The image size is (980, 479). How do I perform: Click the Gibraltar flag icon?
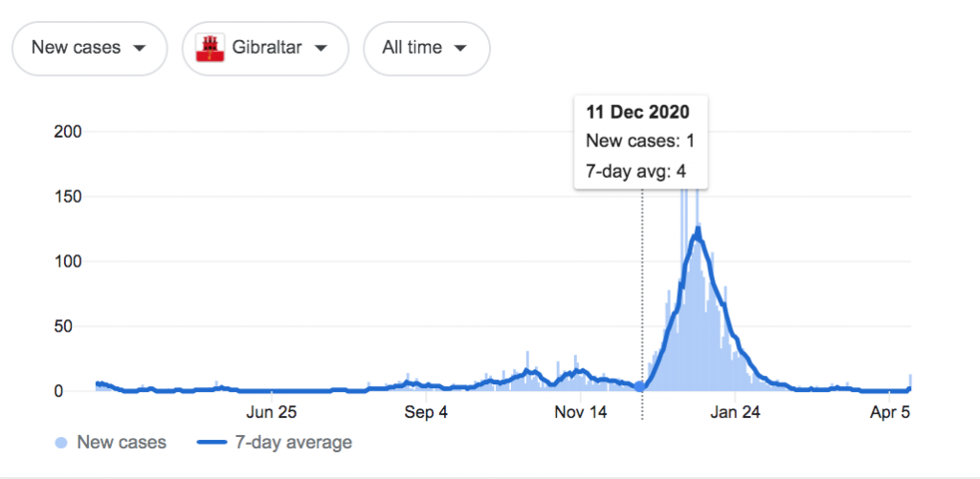pos(210,48)
